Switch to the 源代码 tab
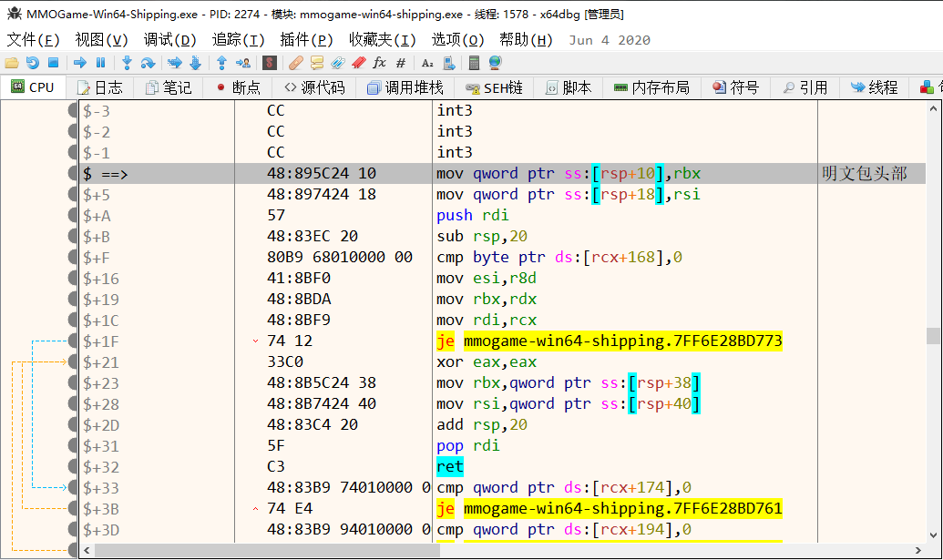Screen dimensions: 943x560 [314, 87]
